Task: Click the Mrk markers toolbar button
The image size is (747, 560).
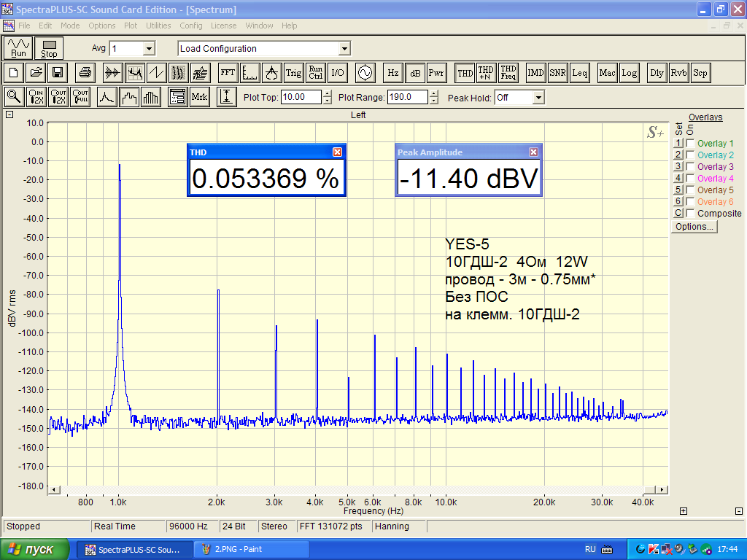Action: tap(199, 96)
